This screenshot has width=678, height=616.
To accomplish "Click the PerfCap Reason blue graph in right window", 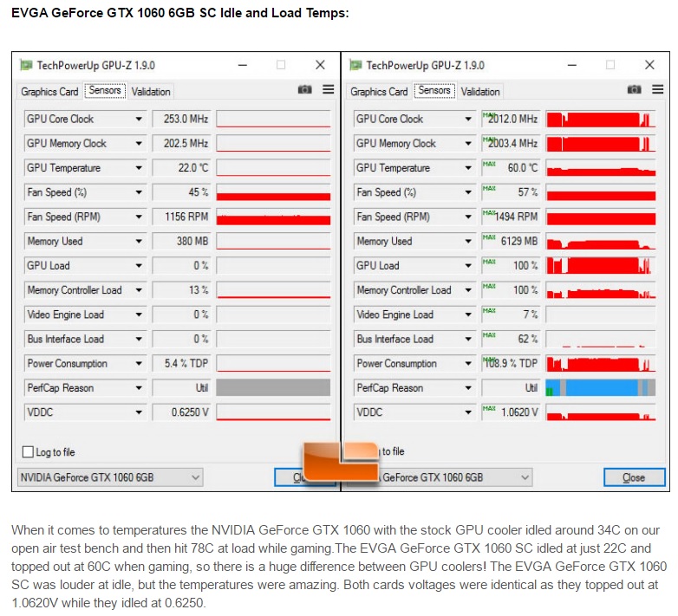I will pyautogui.click(x=601, y=388).
